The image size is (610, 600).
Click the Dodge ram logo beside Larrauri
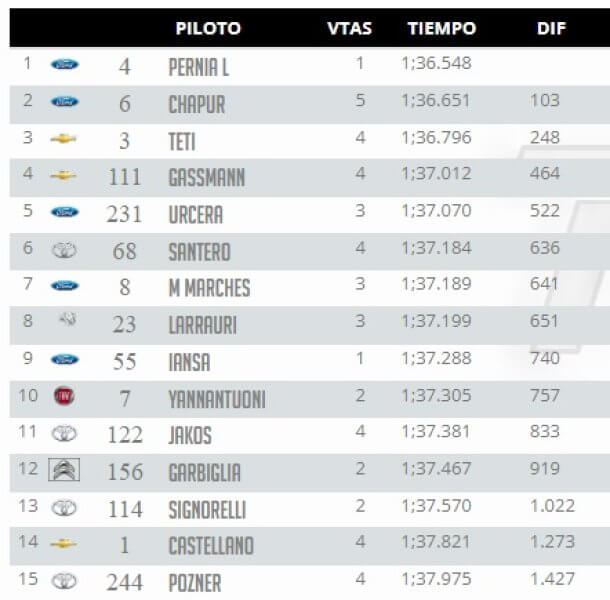click(x=68, y=319)
